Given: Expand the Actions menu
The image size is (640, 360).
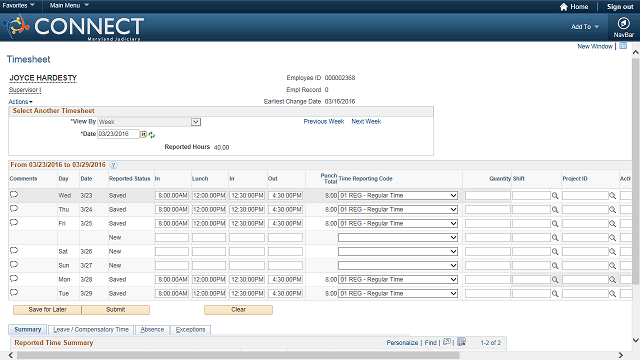Looking at the screenshot, I should (20, 102).
